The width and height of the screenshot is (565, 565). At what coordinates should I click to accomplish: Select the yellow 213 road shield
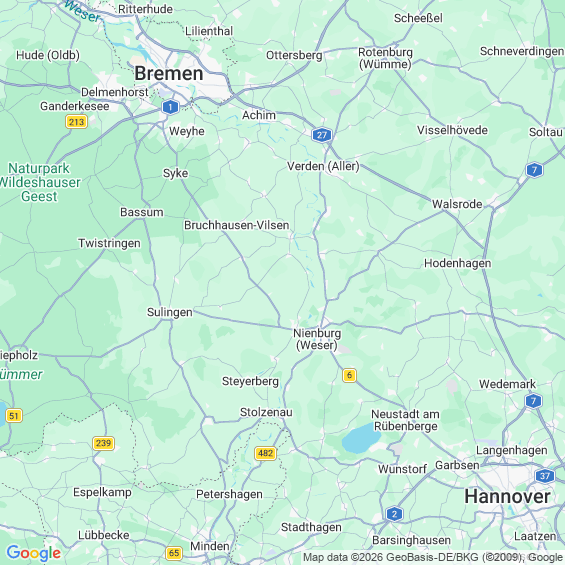pos(76,122)
